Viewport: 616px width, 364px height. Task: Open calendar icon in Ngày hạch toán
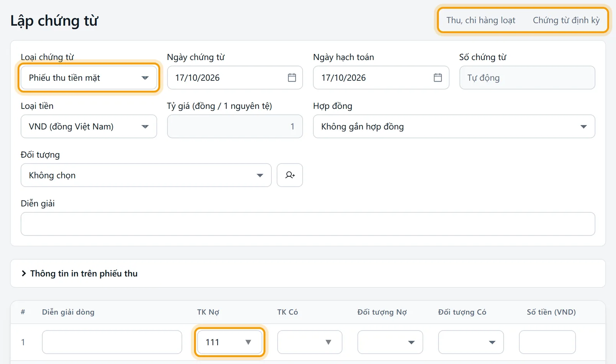pyautogui.click(x=438, y=78)
